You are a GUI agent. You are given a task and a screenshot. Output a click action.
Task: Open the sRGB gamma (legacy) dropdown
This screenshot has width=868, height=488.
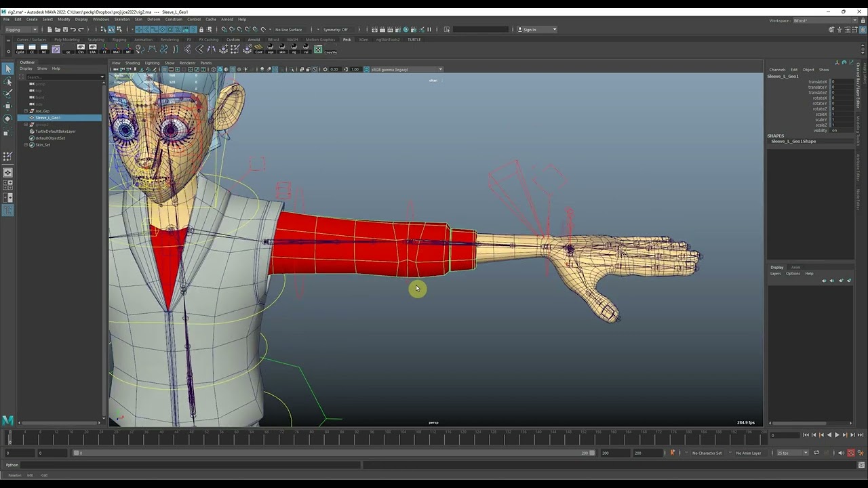pyautogui.click(x=408, y=69)
